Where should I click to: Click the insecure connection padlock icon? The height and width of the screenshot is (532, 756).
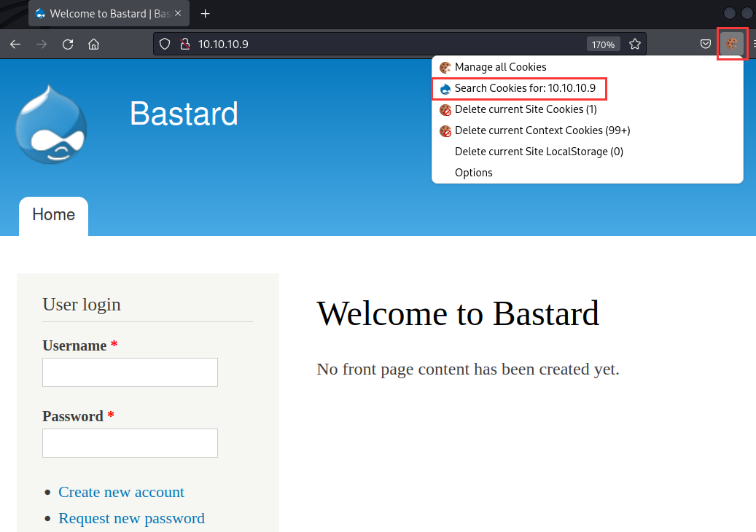pos(184,44)
